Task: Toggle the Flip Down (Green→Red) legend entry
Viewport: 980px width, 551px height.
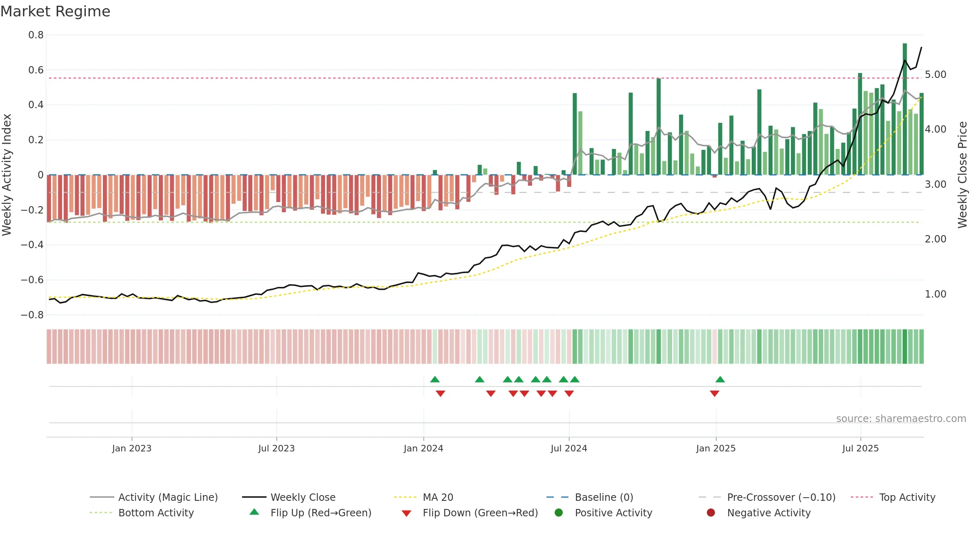Action: [470, 513]
